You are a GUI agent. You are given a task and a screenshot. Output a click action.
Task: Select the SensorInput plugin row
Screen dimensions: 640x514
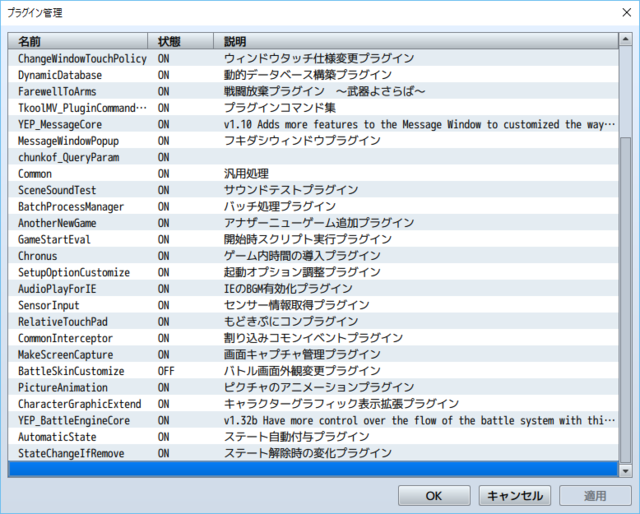[x=313, y=305]
